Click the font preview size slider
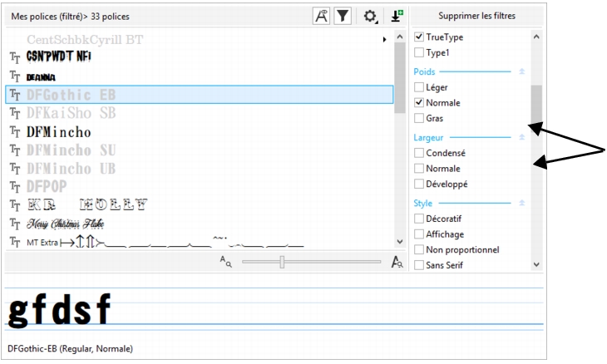 (283, 262)
